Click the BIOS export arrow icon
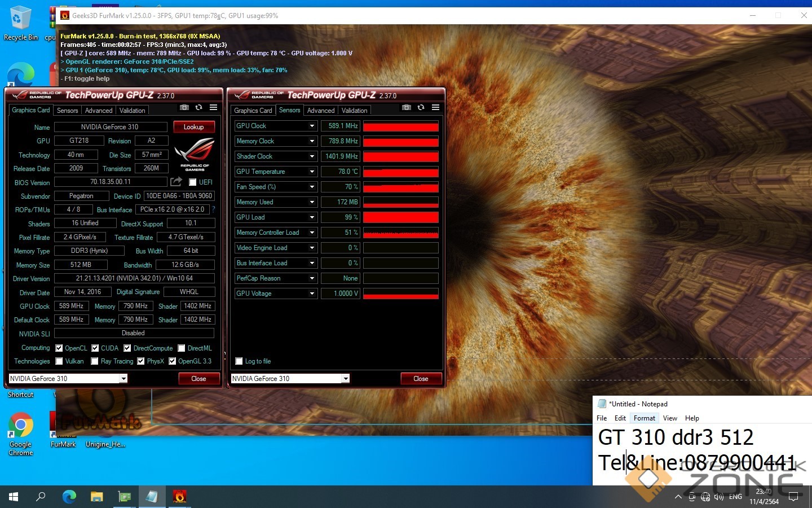812x508 pixels. pos(176,182)
